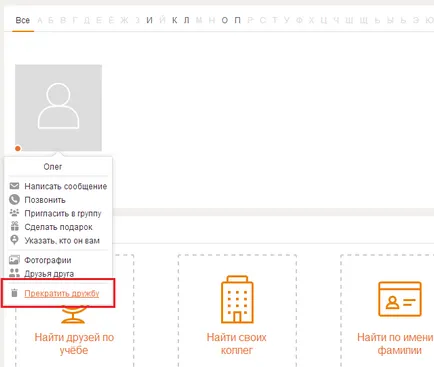The height and width of the screenshot is (367, 434).
Task: Click the group invite people icon
Action: 14,212
